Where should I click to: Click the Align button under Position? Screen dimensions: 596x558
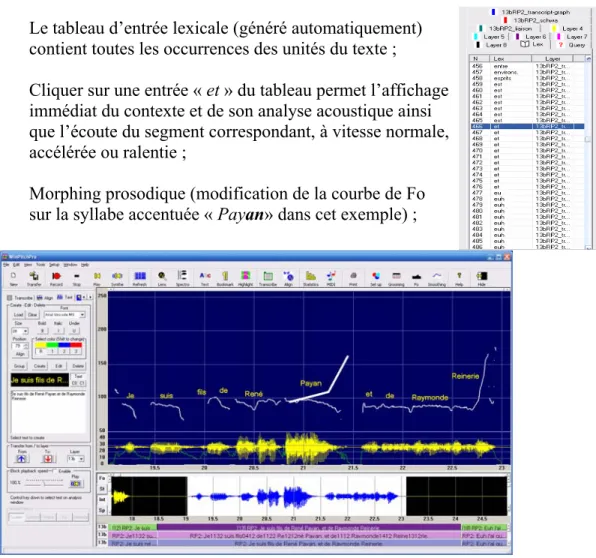tap(21, 354)
